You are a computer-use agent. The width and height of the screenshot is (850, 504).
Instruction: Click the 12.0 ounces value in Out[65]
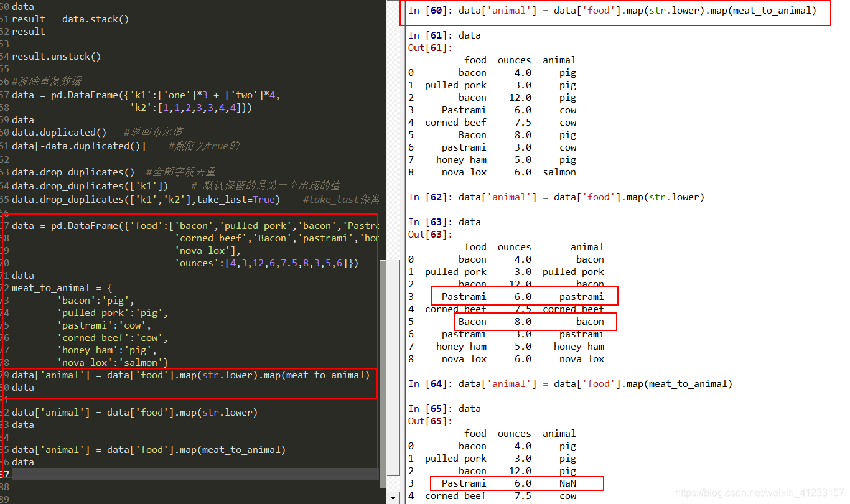click(x=520, y=470)
